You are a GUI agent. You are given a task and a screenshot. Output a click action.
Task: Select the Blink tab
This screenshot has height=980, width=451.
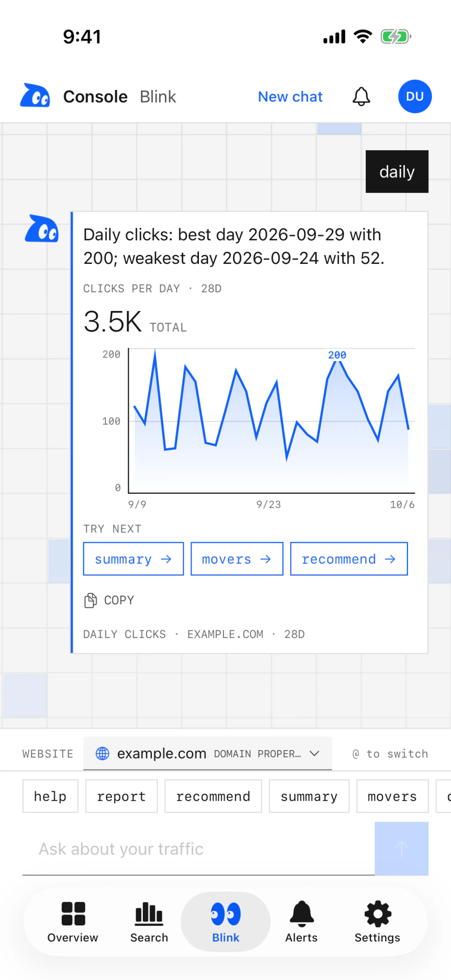pos(225,922)
